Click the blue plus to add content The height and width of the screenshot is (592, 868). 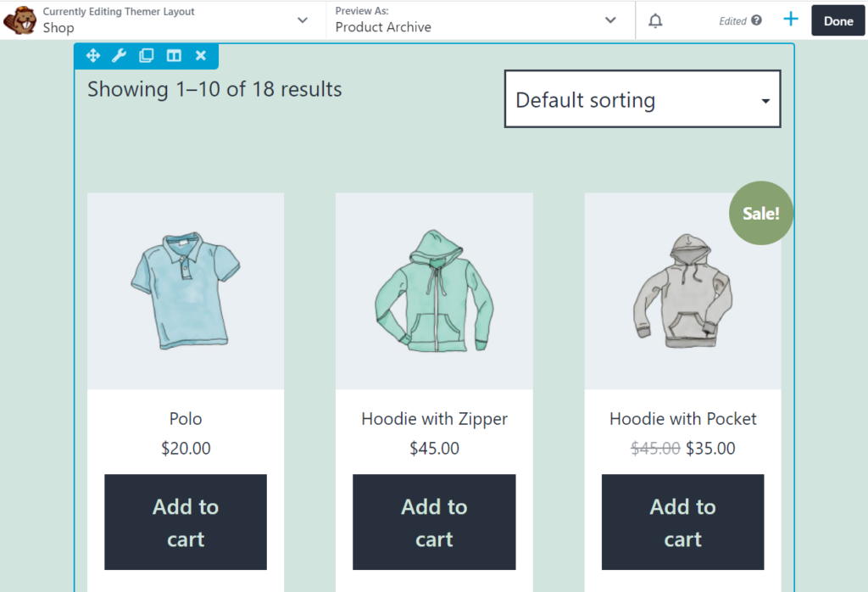click(x=790, y=20)
